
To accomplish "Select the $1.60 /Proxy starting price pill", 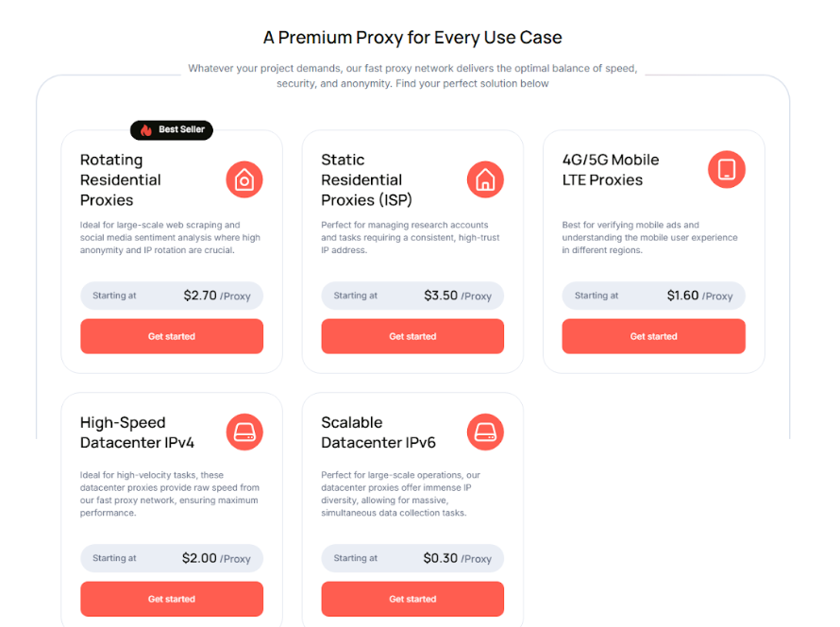I will click(x=653, y=296).
